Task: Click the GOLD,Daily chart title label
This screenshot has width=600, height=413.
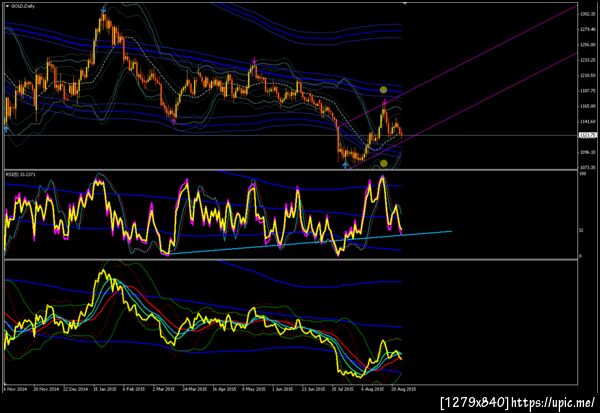Action: [23, 7]
